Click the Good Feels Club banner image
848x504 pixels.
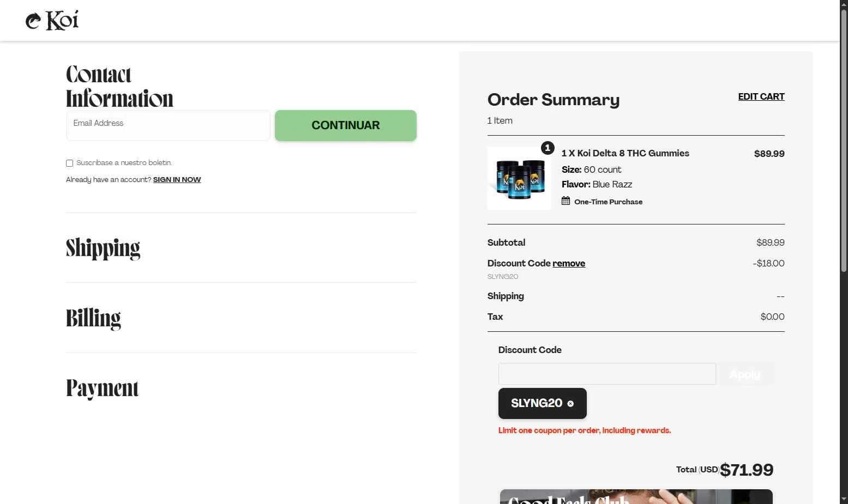(636, 496)
